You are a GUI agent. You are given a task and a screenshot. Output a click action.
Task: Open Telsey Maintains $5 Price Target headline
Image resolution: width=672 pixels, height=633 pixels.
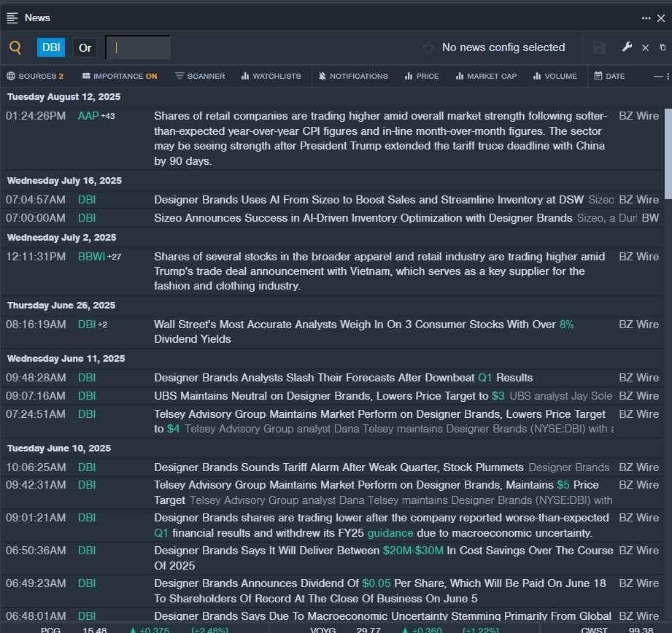(x=376, y=492)
